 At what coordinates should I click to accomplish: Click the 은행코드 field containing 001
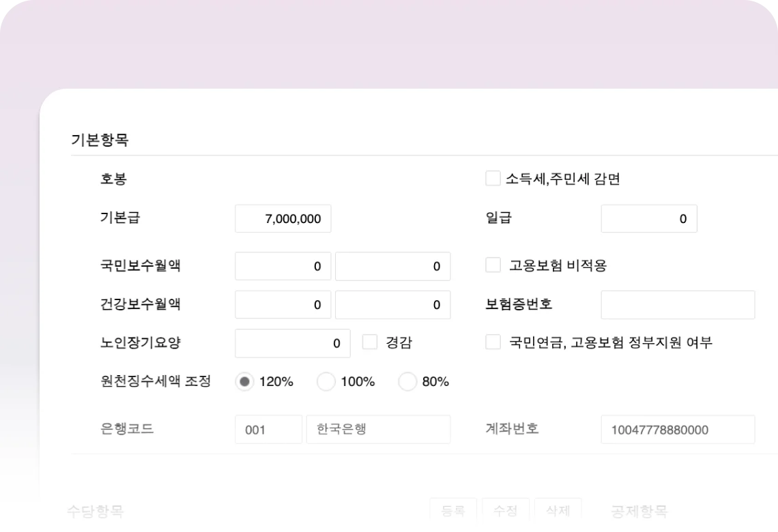(x=268, y=430)
